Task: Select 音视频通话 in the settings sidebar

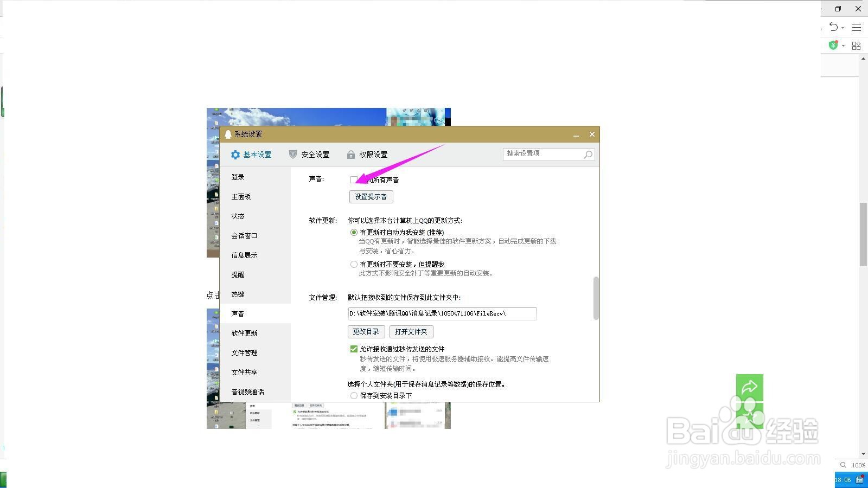Action: pos(256,392)
